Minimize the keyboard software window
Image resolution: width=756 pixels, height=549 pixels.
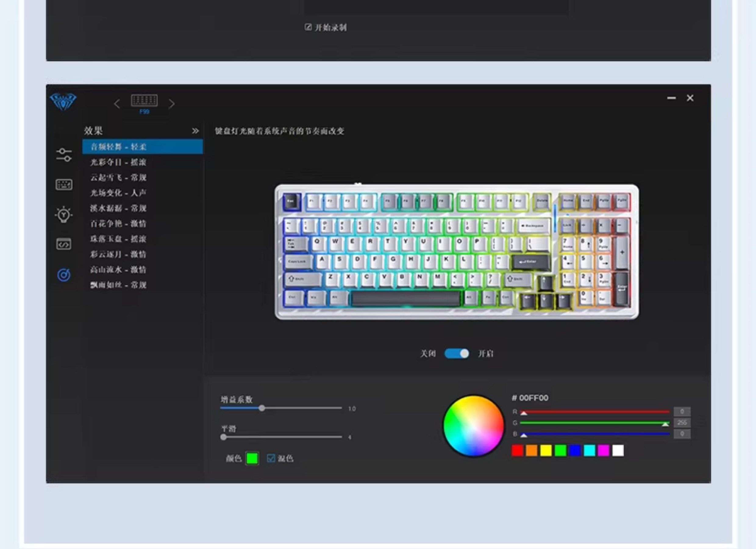(x=671, y=98)
